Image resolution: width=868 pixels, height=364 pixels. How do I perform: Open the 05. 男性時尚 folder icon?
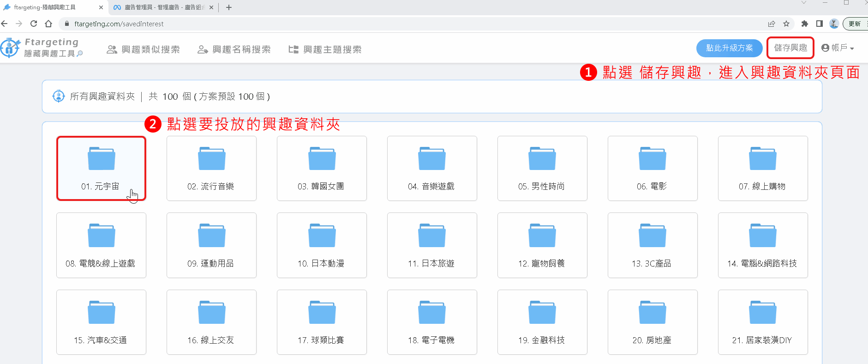pos(542,158)
